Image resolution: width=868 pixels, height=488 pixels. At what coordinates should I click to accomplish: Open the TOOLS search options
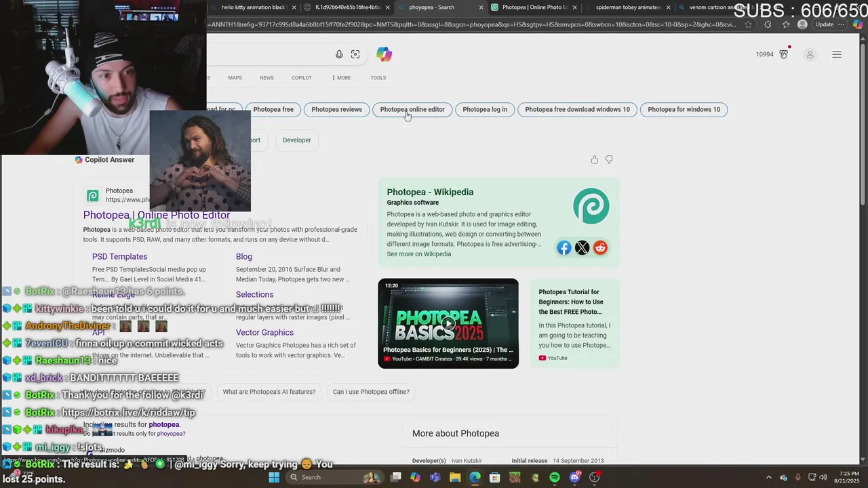[x=378, y=78]
